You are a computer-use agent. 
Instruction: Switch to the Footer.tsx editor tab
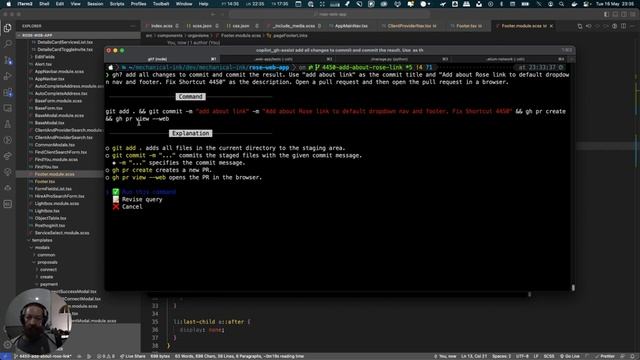click(x=469, y=26)
